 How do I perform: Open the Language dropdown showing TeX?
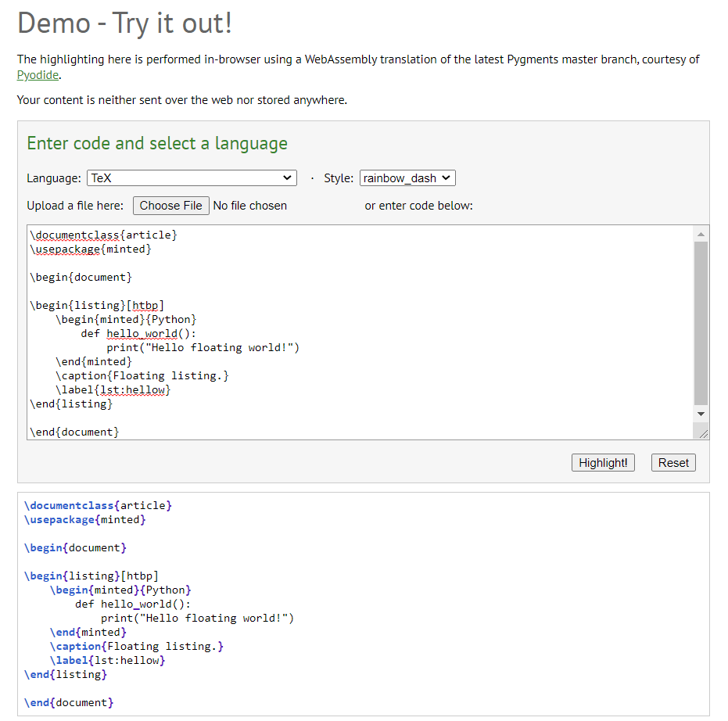coord(191,178)
